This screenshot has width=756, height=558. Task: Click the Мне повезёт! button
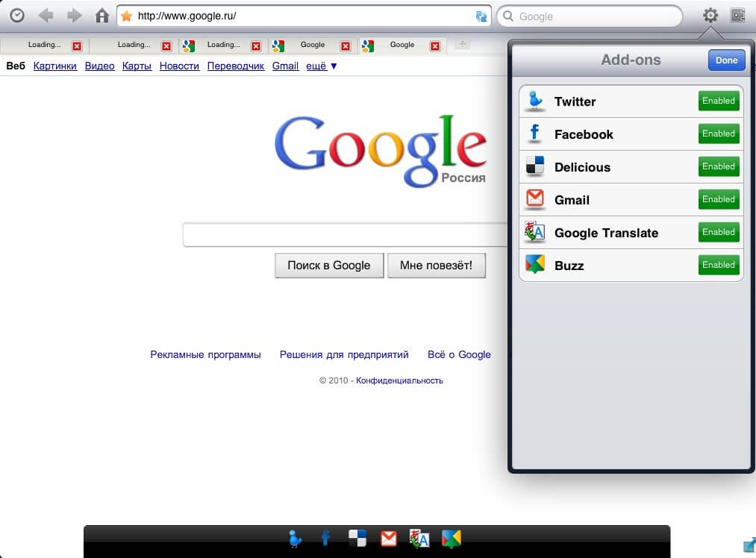436,265
